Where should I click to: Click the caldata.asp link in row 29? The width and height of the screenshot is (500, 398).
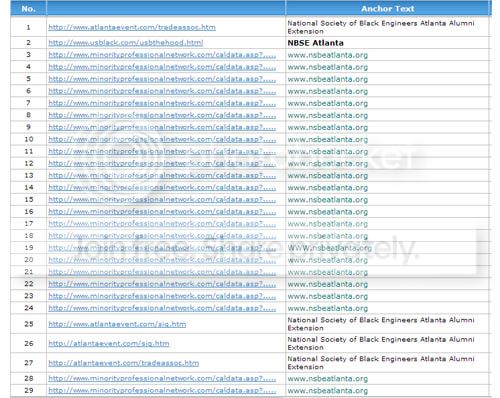tap(162, 390)
